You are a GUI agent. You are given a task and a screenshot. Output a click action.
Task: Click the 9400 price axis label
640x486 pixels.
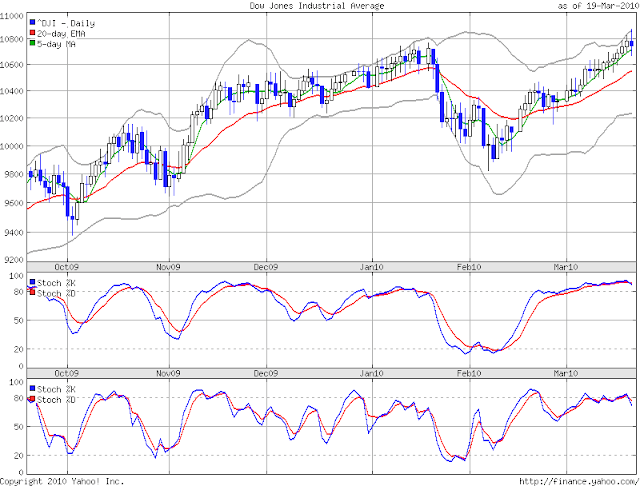[x=14, y=232]
